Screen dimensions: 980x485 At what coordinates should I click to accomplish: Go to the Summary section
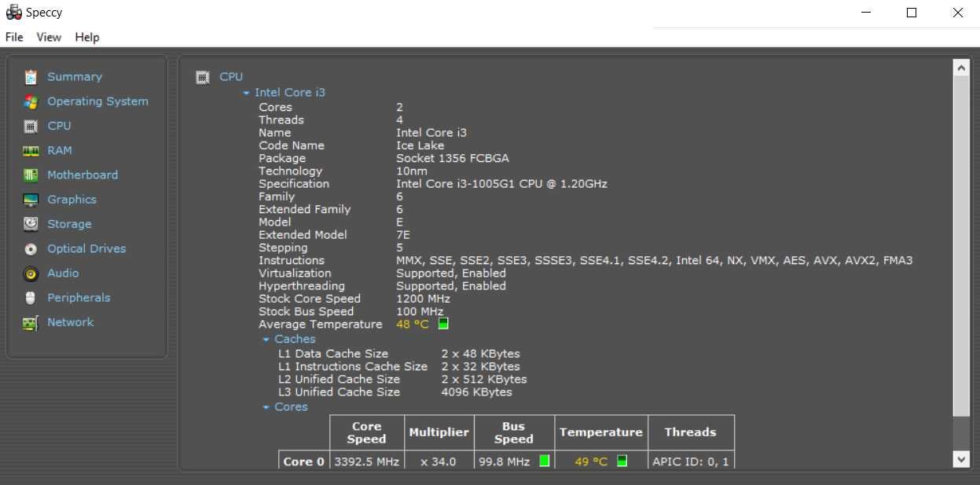75,77
